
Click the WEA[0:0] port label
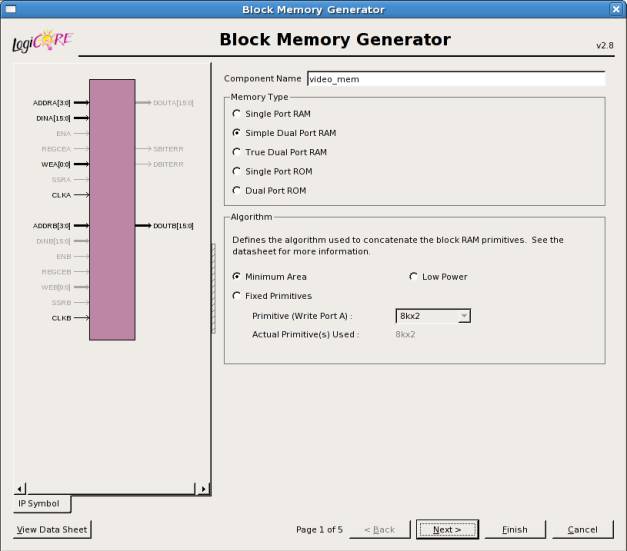(56, 164)
